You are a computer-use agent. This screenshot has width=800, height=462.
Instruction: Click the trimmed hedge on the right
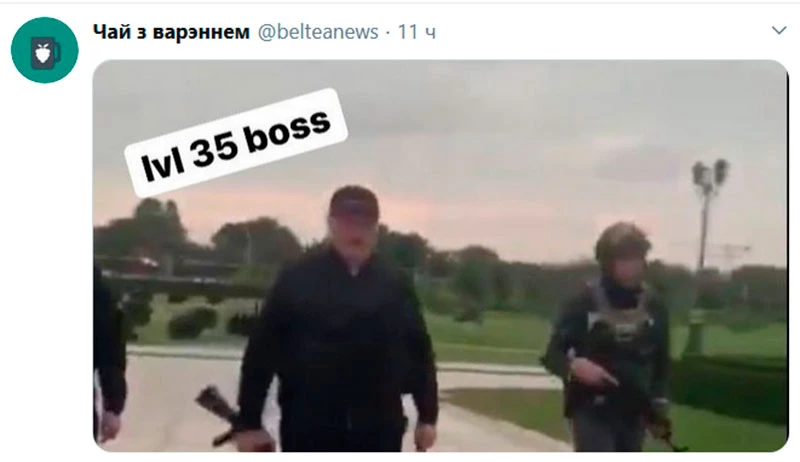(x=730, y=388)
